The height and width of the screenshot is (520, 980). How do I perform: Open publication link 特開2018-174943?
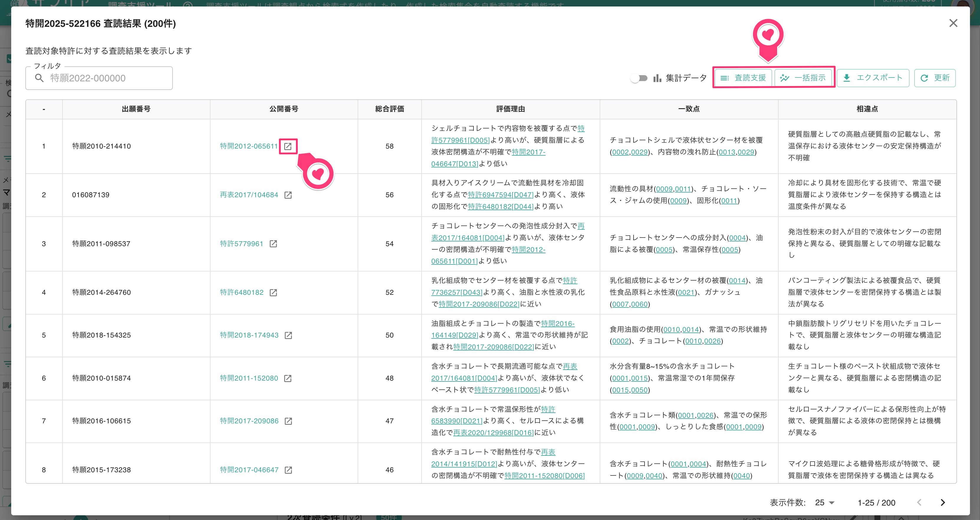point(249,335)
